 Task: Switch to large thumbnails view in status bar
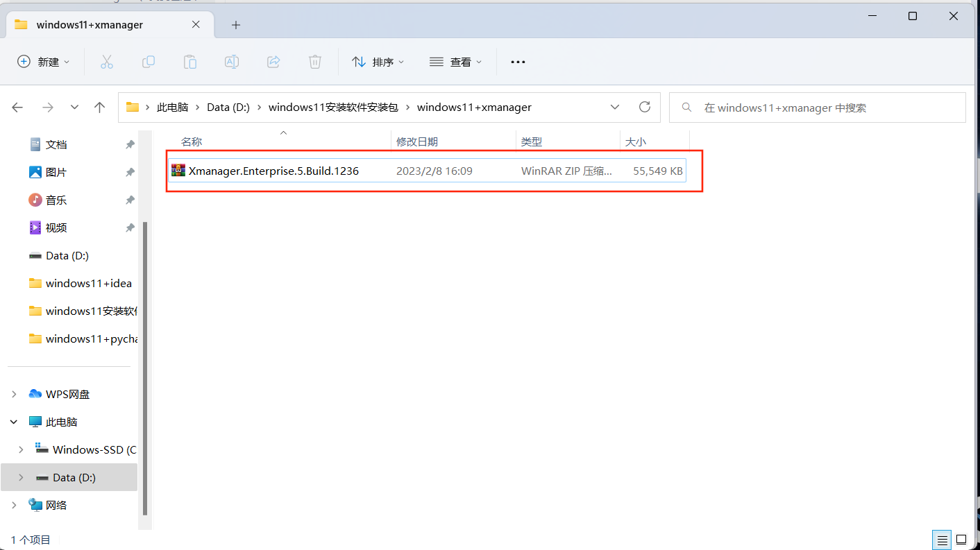pos(961,540)
